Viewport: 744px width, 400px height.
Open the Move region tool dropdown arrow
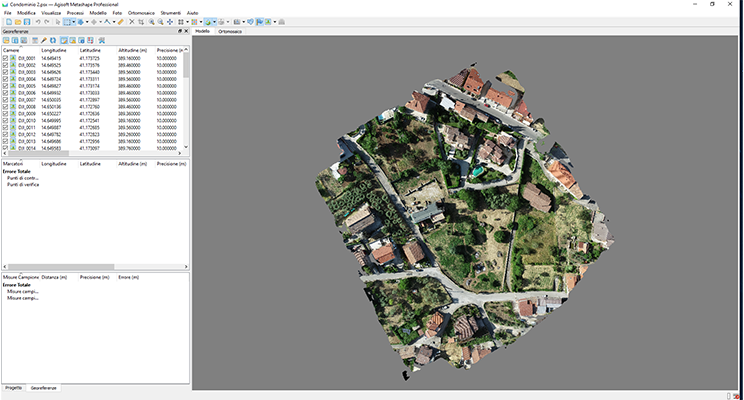point(87,22)
